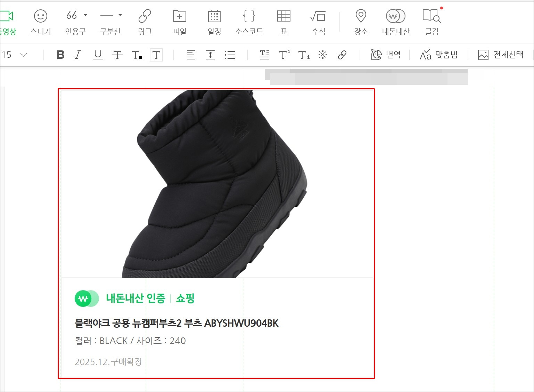Click the 내돈내산 인증 label text
This screenshot has height=392, width=534.
click(x=136, y=299)
